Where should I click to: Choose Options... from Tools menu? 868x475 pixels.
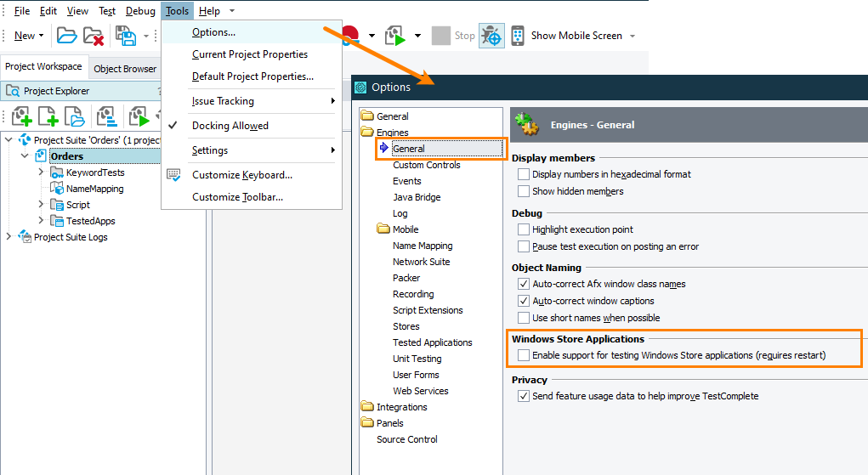pyautogui.click(x=252, y=32)
